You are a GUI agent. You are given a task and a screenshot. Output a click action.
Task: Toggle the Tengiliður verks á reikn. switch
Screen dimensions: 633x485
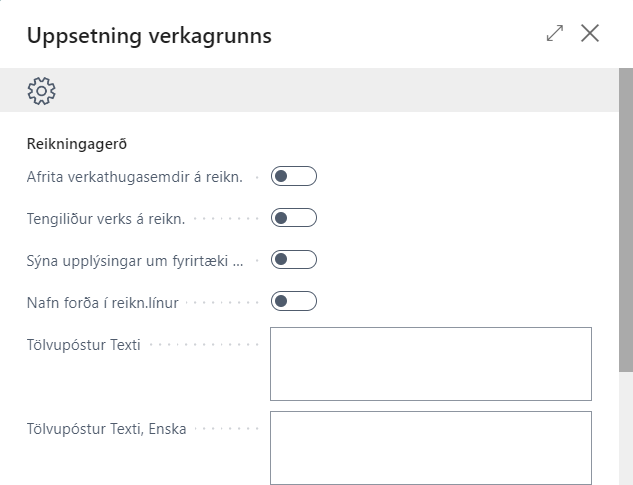[x=294, y=218]
